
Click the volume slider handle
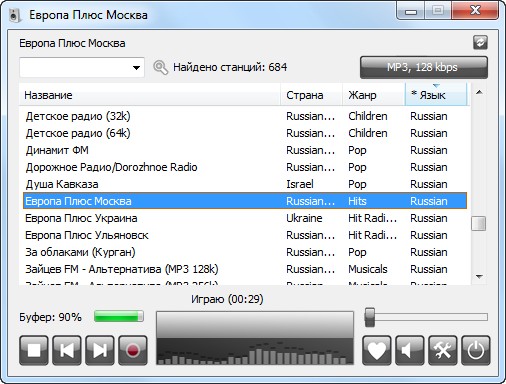370,317
